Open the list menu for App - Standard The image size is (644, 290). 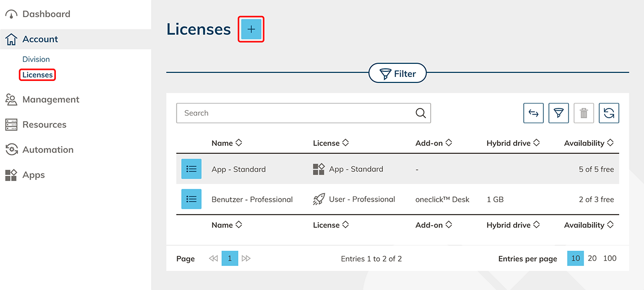pos(191,169)
